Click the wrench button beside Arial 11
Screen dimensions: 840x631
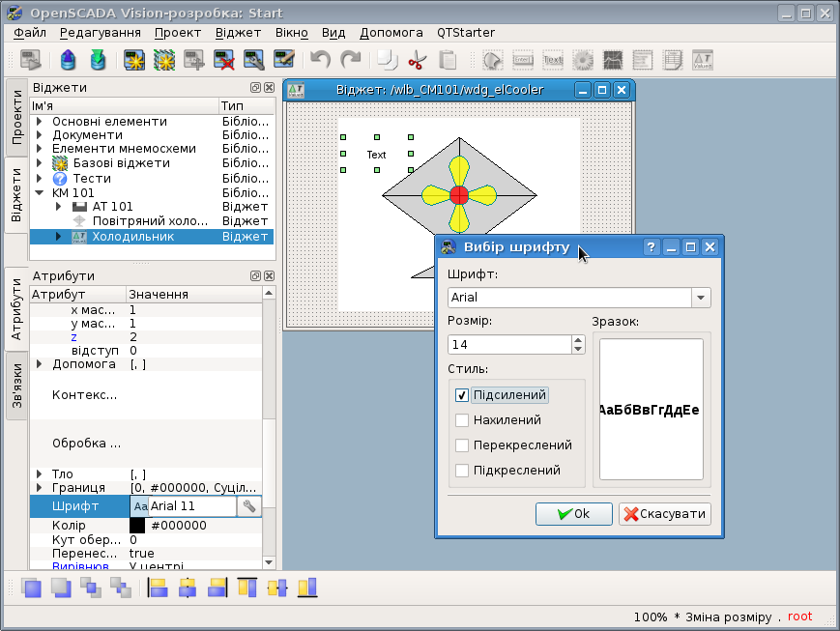(x=248, y=506)
